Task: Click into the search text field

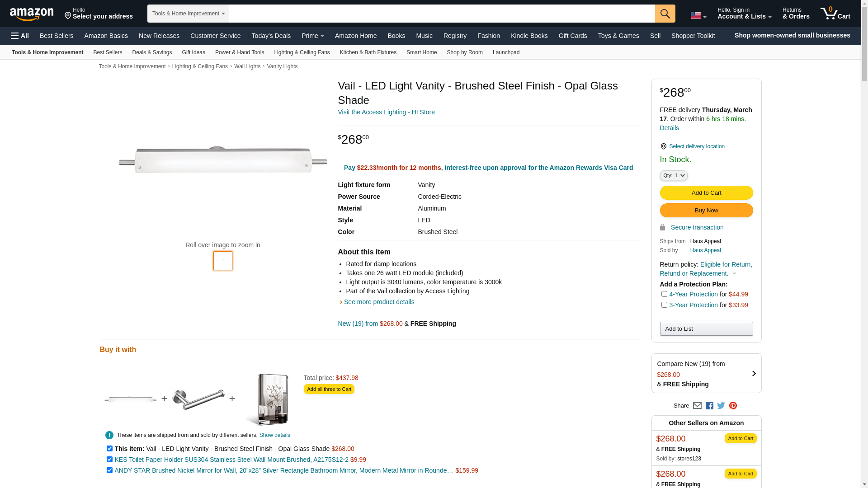Action: [x=442, y=14]
